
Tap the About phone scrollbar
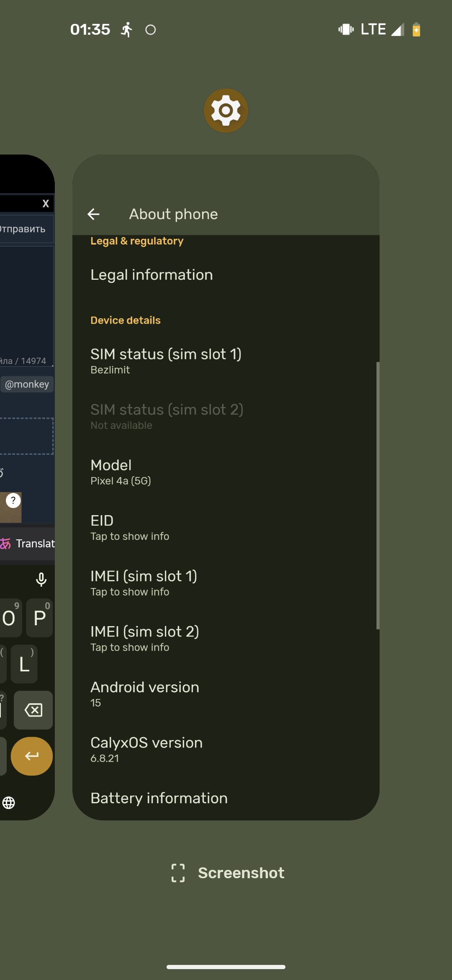[x=378, y=495]
